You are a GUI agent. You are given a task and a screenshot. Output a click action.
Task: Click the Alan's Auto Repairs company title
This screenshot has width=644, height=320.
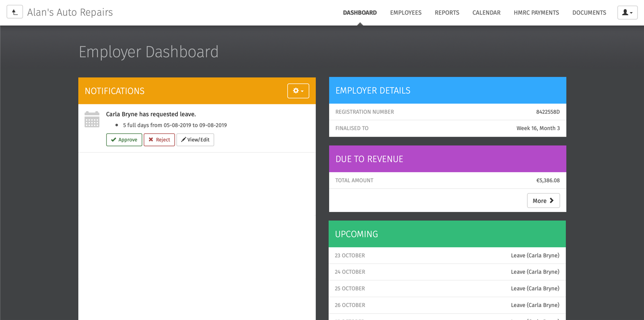[70, 12]
